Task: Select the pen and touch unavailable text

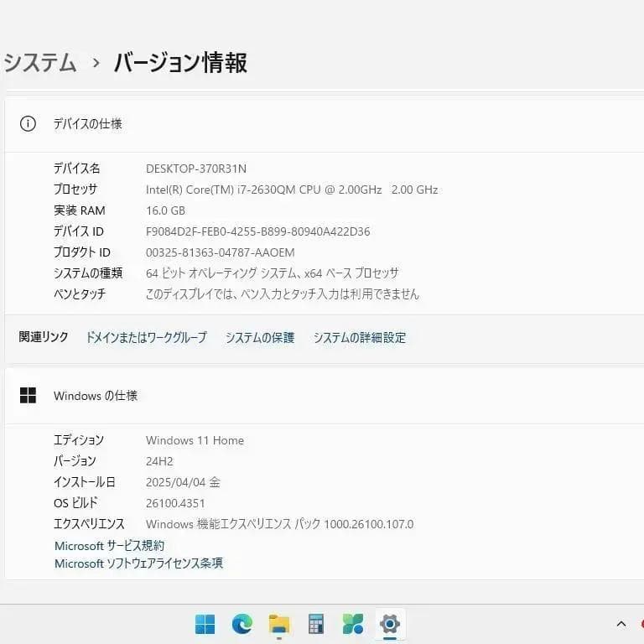Action: pos(283,294)
